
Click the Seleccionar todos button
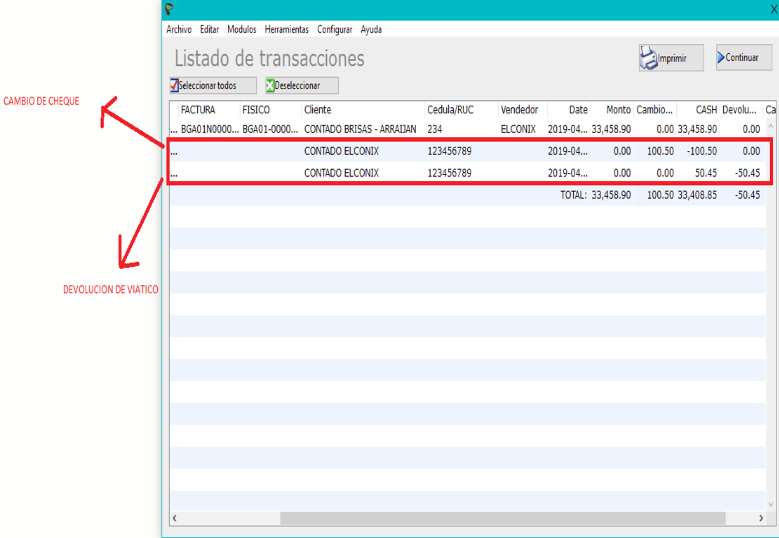tap(213, 85)
